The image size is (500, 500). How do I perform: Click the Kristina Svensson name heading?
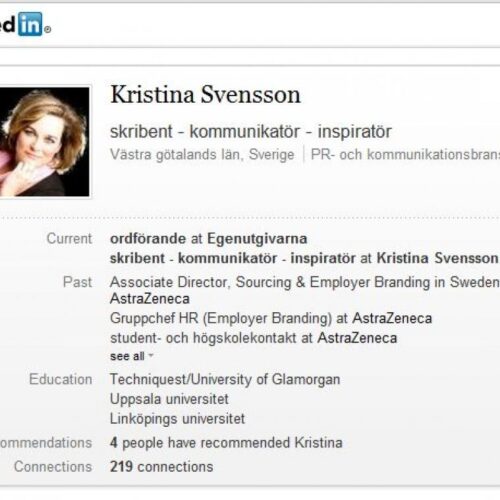click(205, 95)
